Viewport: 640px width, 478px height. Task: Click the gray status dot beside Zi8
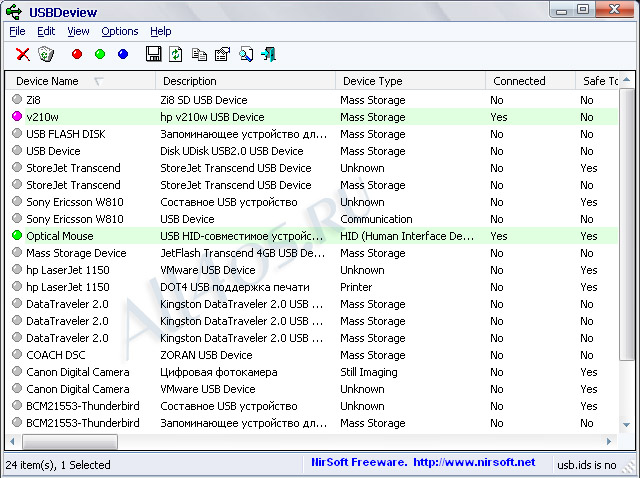pos(17,99)
